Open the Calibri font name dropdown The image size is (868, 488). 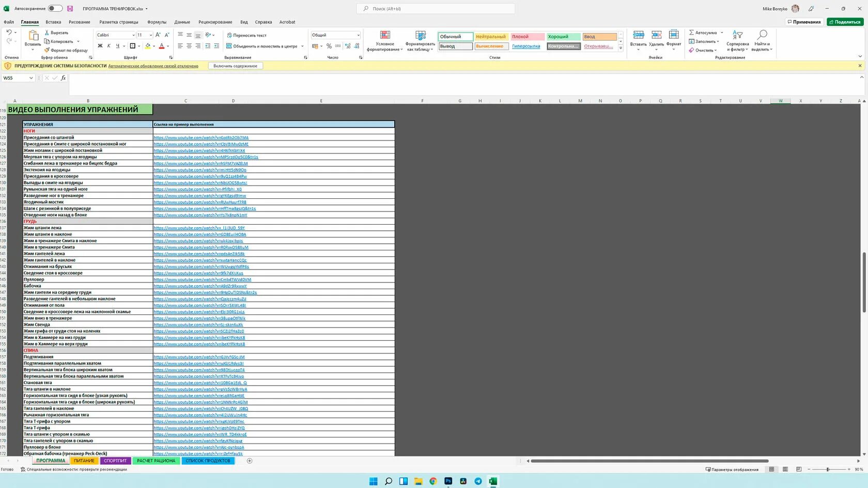pos(133,35)
